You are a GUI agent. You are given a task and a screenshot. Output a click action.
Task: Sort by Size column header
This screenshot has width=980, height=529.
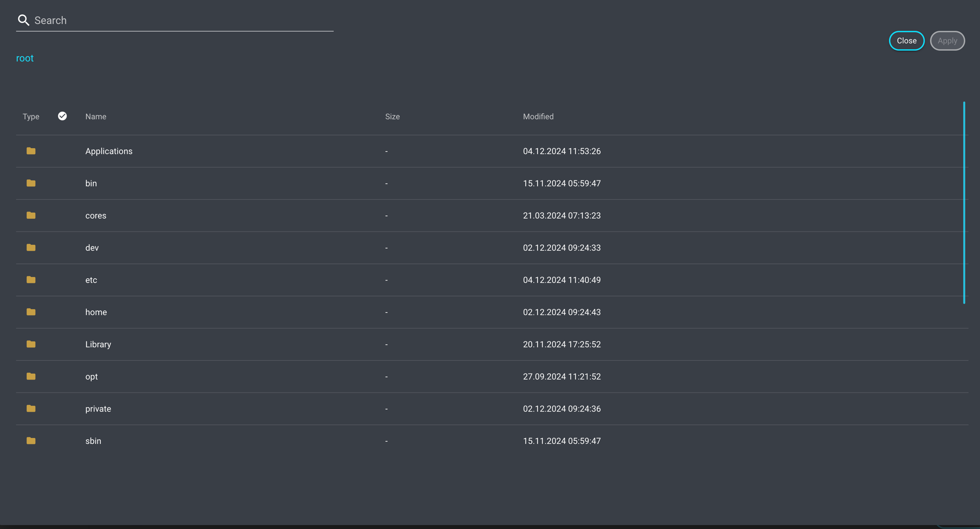tap(392, 117)
